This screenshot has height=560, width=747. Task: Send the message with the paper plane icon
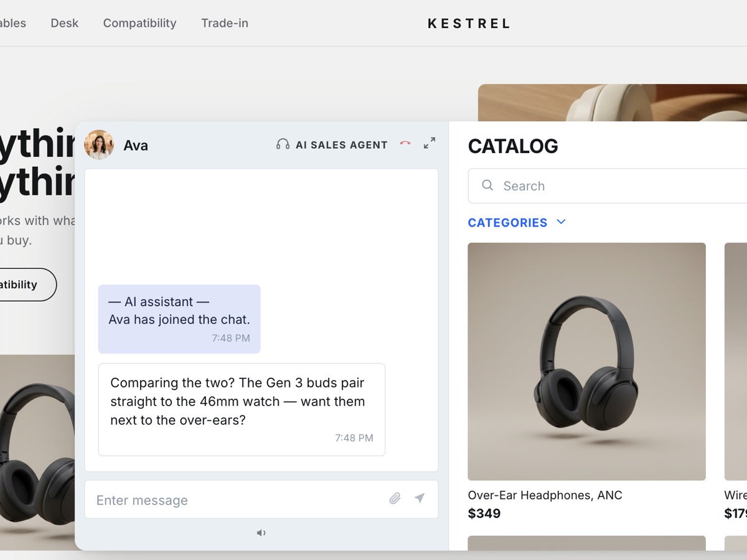click(420, 498)
